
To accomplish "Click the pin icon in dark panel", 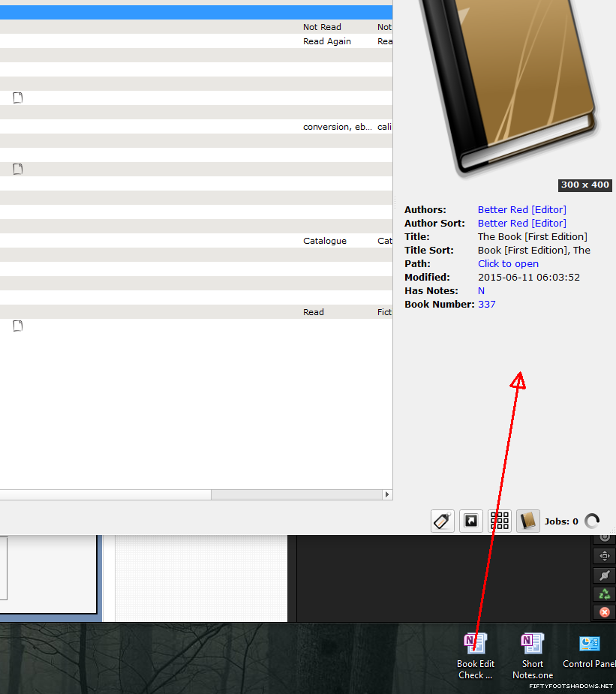I will [605, 575].
